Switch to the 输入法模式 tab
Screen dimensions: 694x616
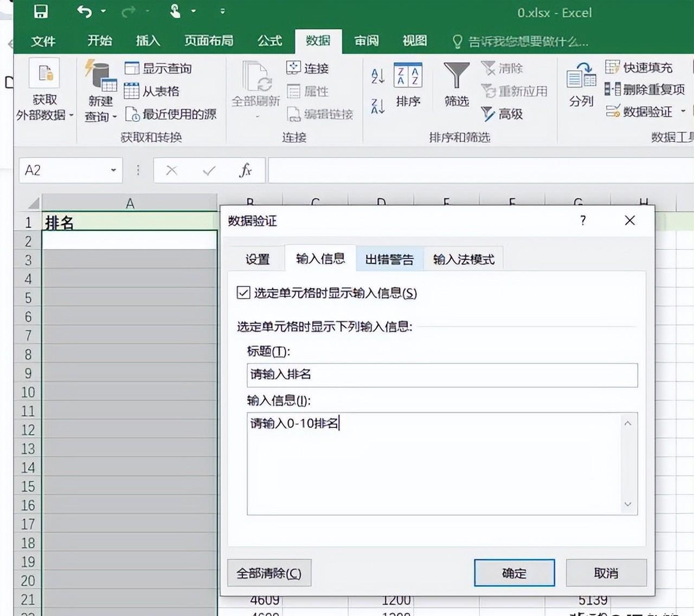click(x=464, y=260)
